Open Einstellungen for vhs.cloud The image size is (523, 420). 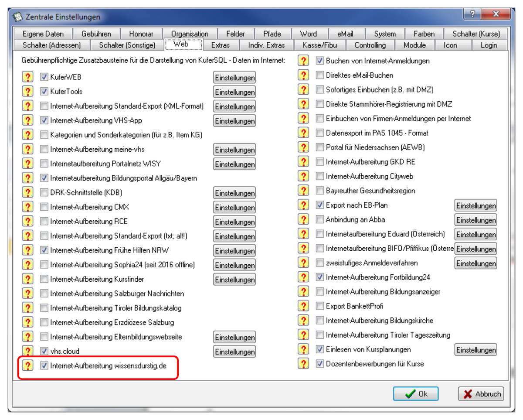(234, 351)
